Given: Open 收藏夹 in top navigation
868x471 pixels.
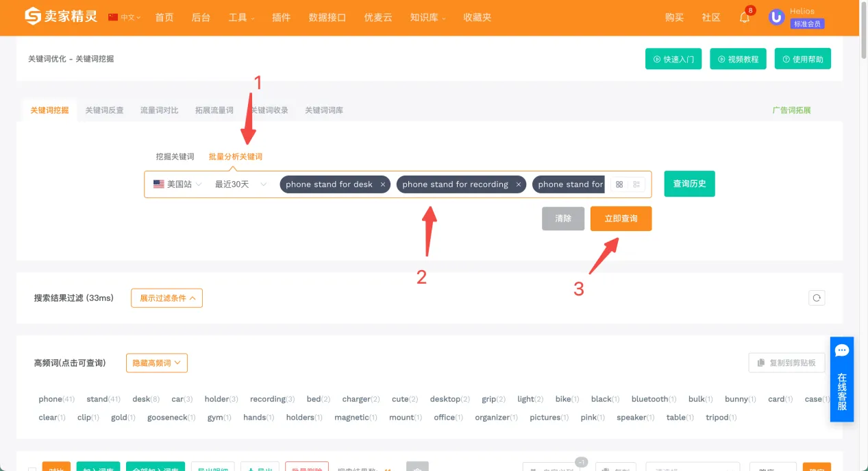Looking at the screenshot, I should [x=477, y=17].
